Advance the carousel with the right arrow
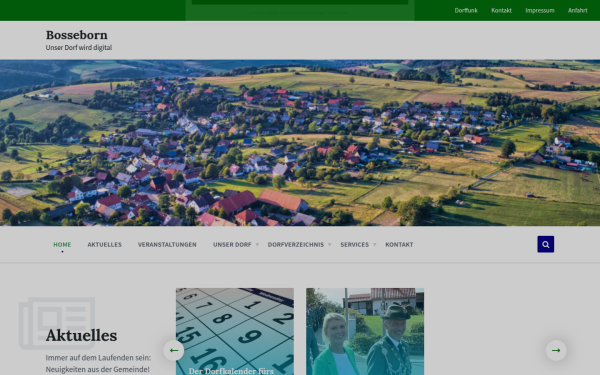Viewport: 600px width, 375px height. 556,350
